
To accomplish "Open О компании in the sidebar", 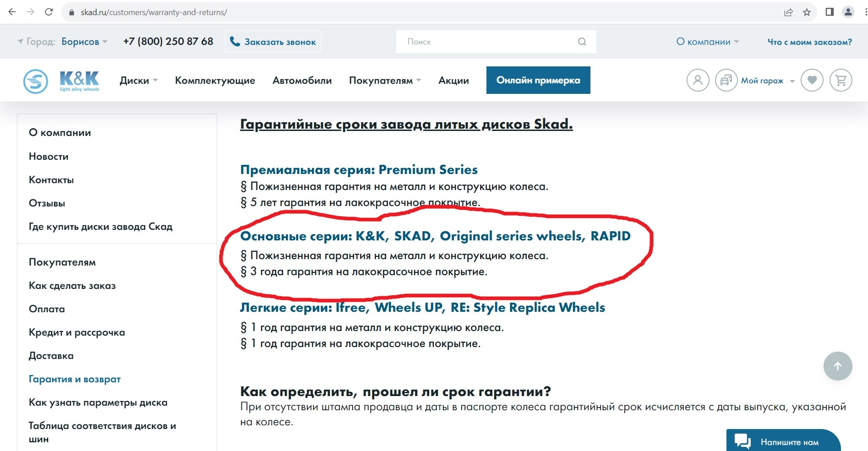I will 60,133.
